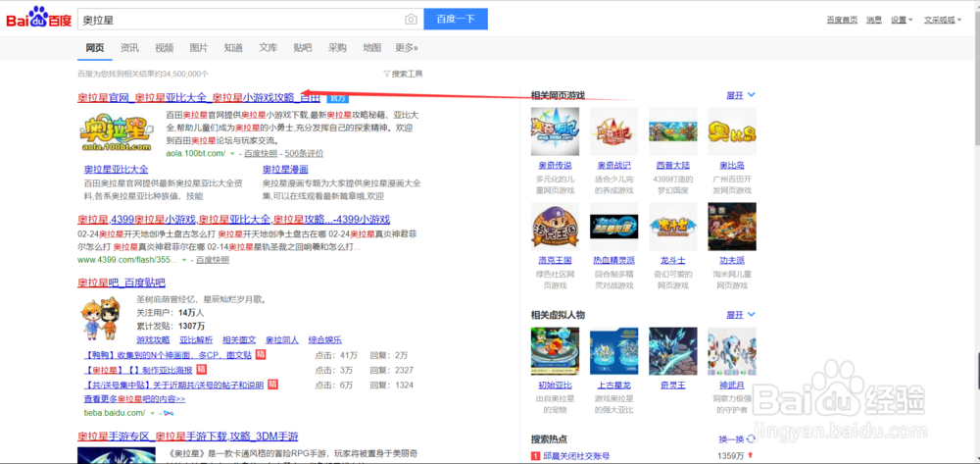Open 百度首页 link

click(842, 20)
